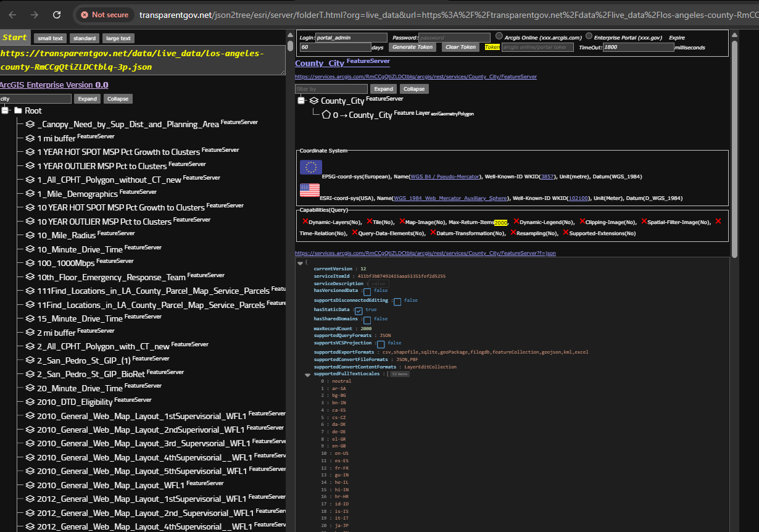Collapse the Root tree node
The height and width of the screenshot is (532, 759).
click(x=6, y=110)
